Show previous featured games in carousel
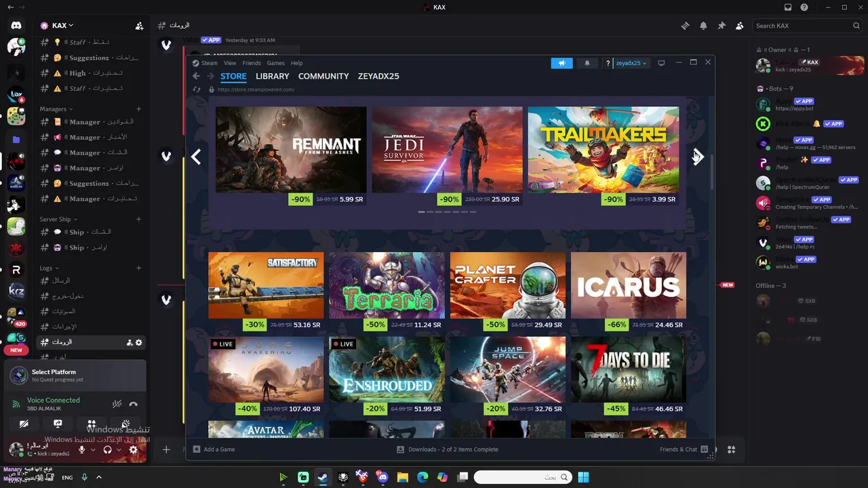 point(196,157)
